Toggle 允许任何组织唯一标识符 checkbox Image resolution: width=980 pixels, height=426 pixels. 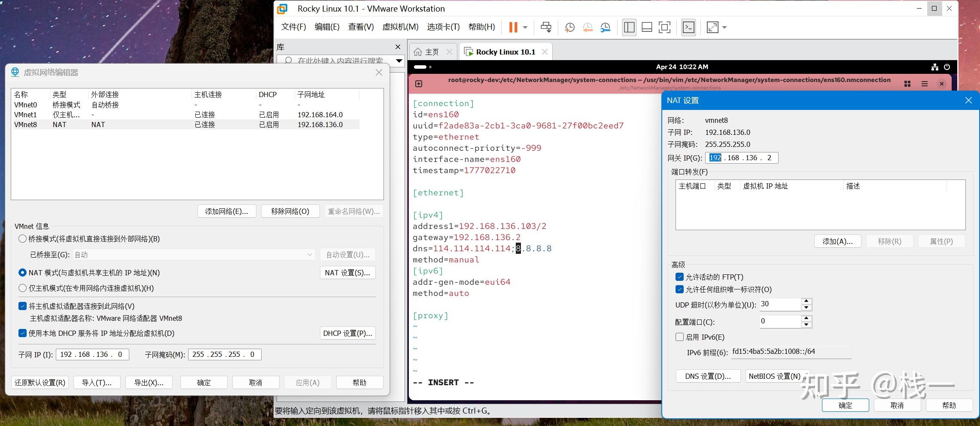pos(679,289)
